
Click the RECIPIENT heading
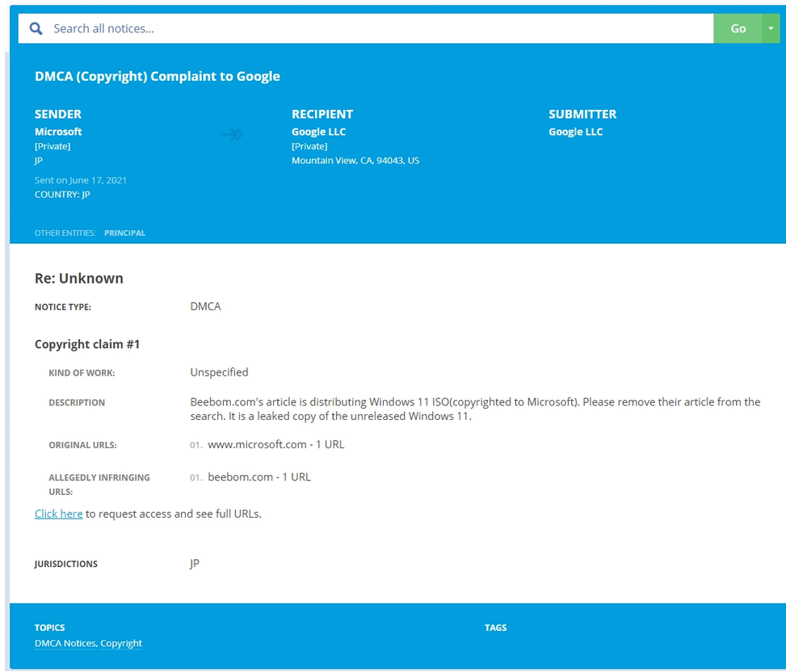(x=322, y=114)
